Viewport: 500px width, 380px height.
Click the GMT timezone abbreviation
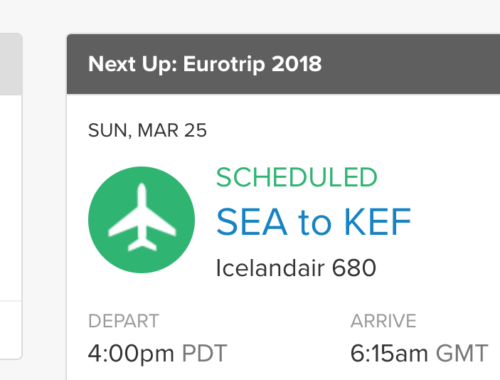click(x=462, y=353)
